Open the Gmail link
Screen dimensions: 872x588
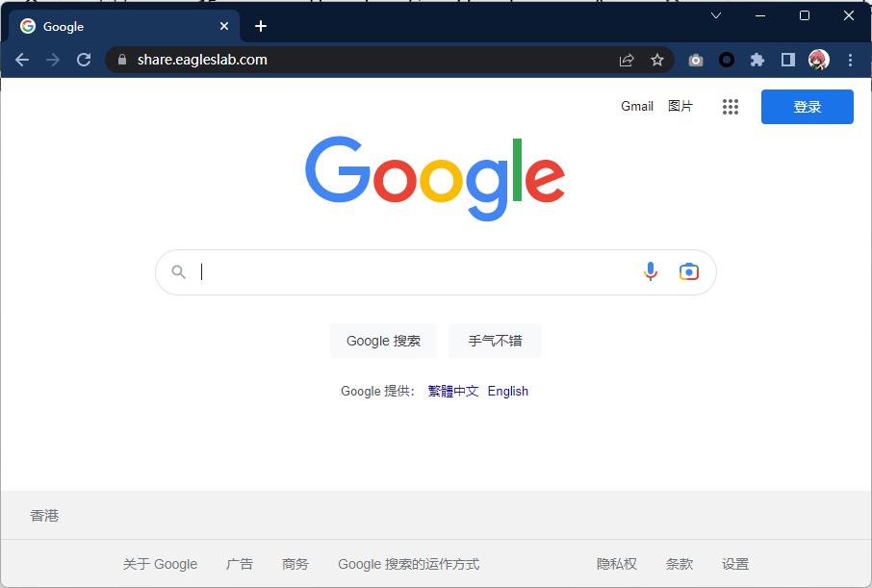[637, 106]
